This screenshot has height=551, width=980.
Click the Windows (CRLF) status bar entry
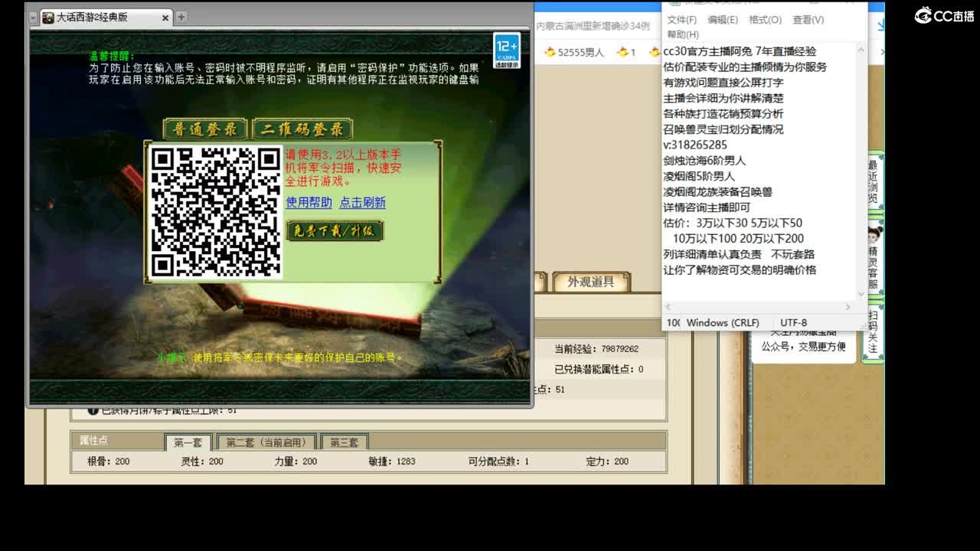coord(723,323)
